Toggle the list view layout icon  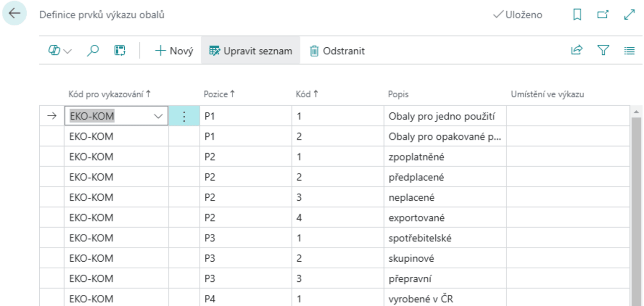point(629,50)
